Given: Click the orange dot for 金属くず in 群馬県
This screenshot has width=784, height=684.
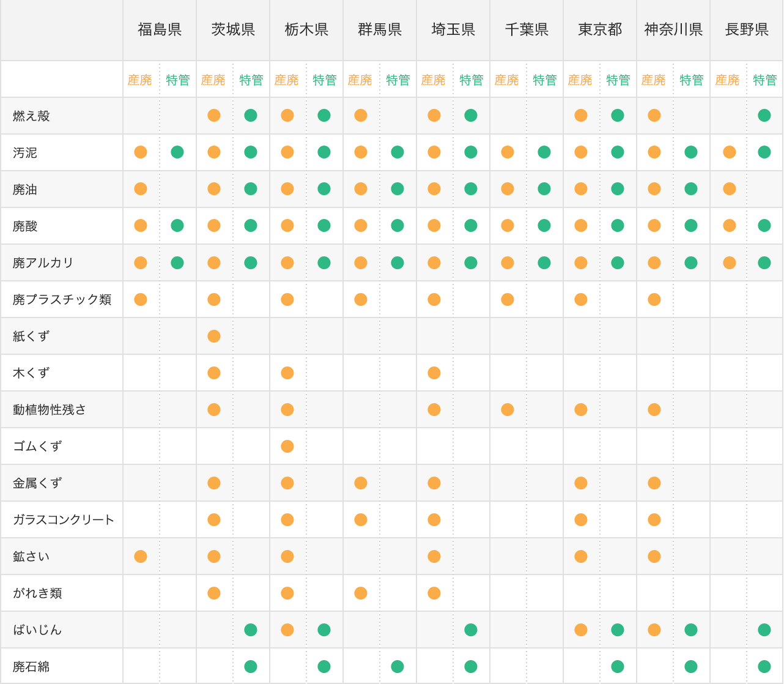Looking at the screenshot, I should click(x=361, y=483).
